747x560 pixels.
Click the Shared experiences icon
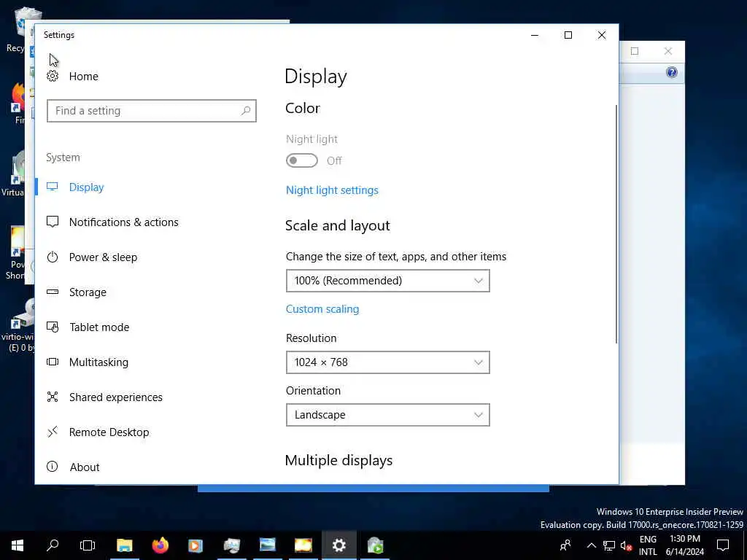(x=53, y=397)
